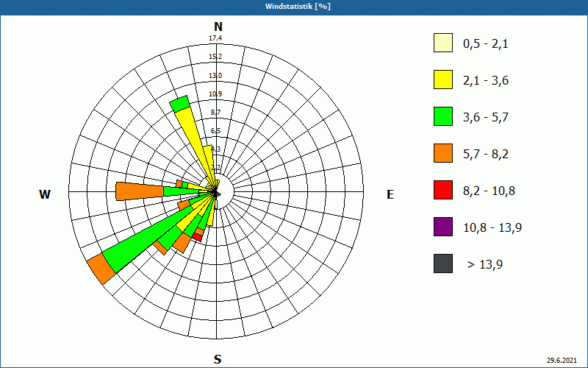Screen dimensions: 588x368
Task: Click the pale yellow 0,5 - 2,1 legend swatch
Action: (x=443, y=43)
